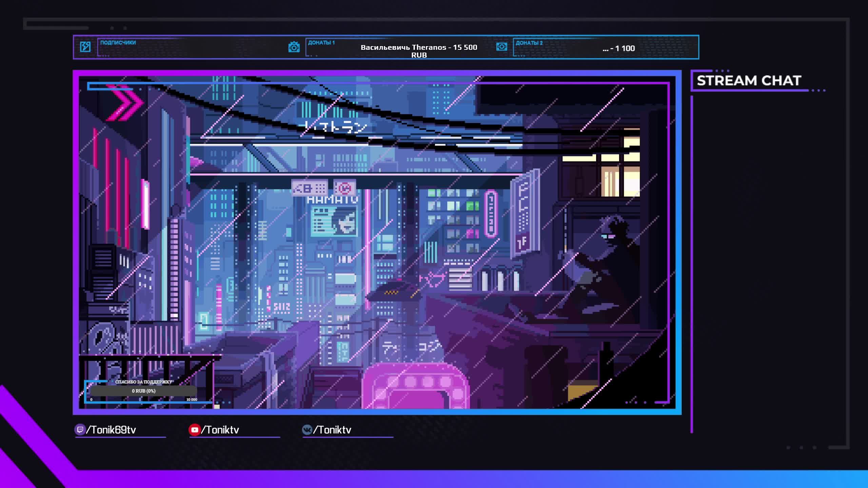Click the 10 000 goal maximum label

click(x=192, y=400)
